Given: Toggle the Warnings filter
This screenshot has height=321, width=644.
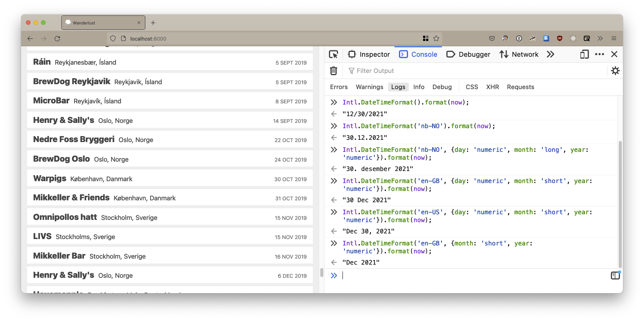Looking at the screenshot, I should (370, 87).
